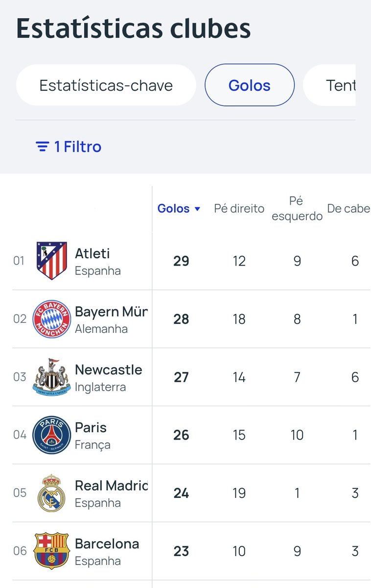This screenshot has height=588, width=371.
Task: Open the Newcastle club name link
Action: click(x=108, y=369)
